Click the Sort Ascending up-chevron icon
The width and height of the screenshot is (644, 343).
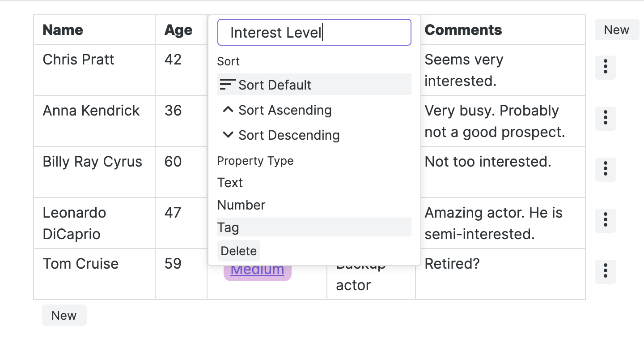pos(228,110)
